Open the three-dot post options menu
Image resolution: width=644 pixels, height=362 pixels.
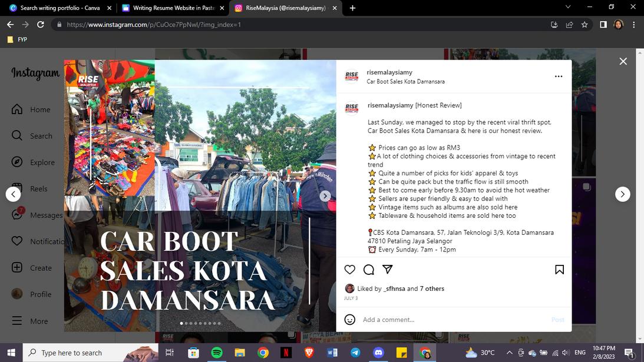[x=559, y=77]
